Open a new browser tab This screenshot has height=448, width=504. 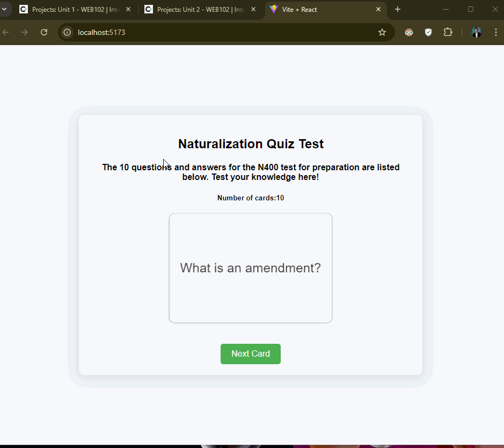397,9
